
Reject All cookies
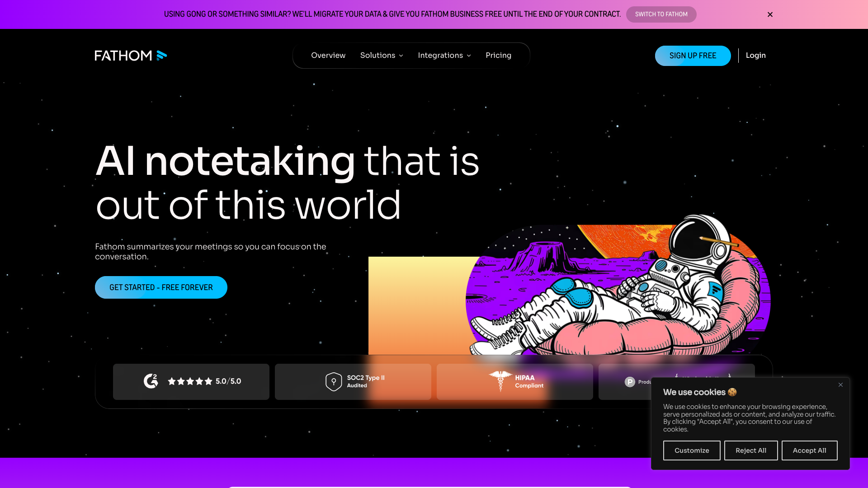(750, 450)
